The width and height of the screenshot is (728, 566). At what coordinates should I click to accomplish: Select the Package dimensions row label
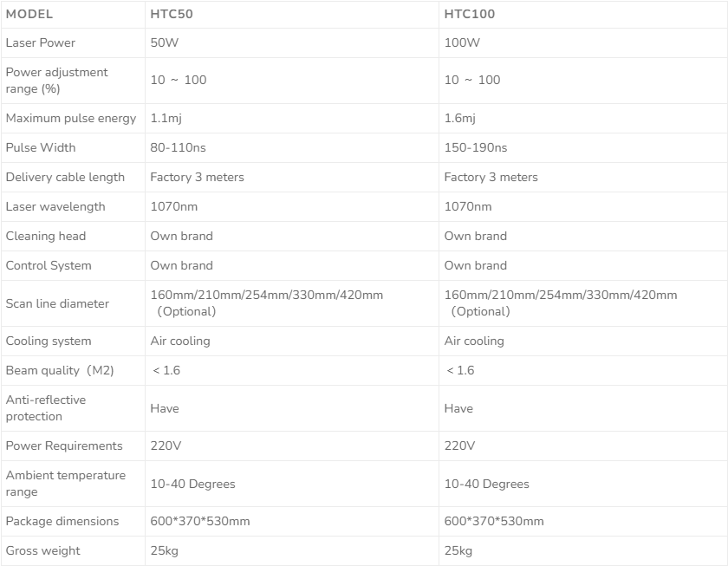click(62, 521)
